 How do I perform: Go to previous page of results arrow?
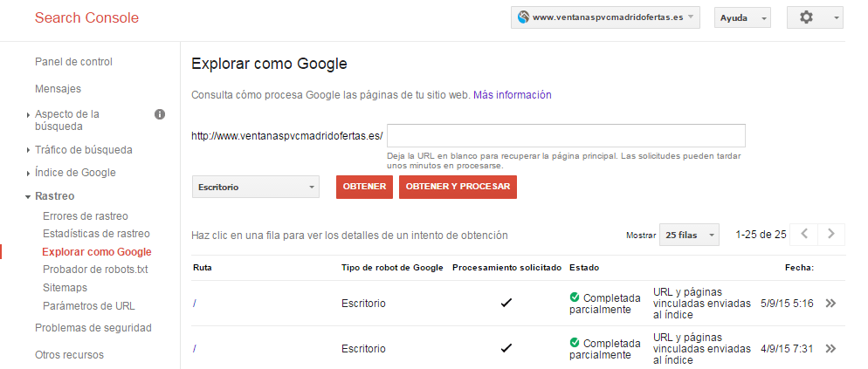coord(804,234)
